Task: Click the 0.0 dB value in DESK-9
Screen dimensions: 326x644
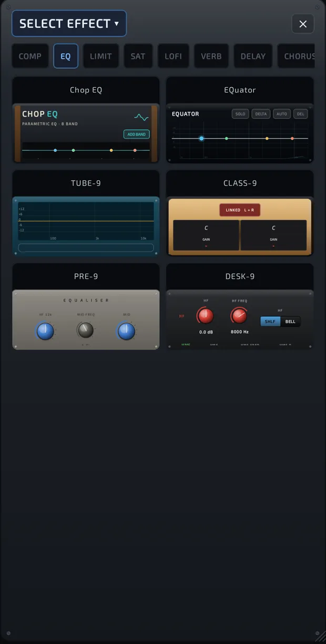Action: point(206,332)
